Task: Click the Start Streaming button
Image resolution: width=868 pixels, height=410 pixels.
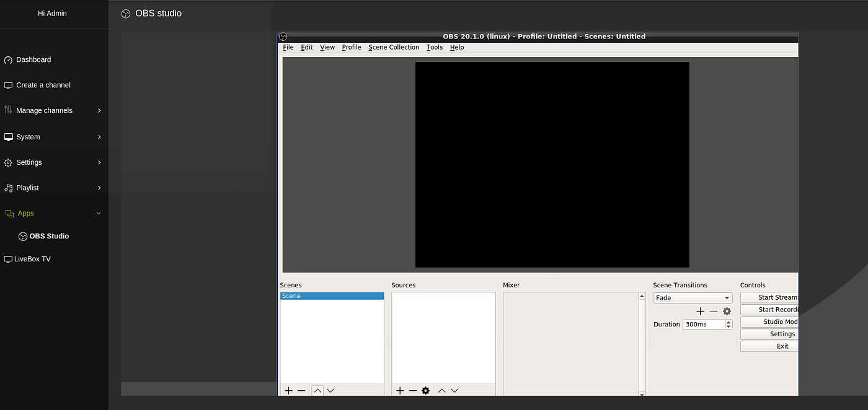Action: point(769,298)
